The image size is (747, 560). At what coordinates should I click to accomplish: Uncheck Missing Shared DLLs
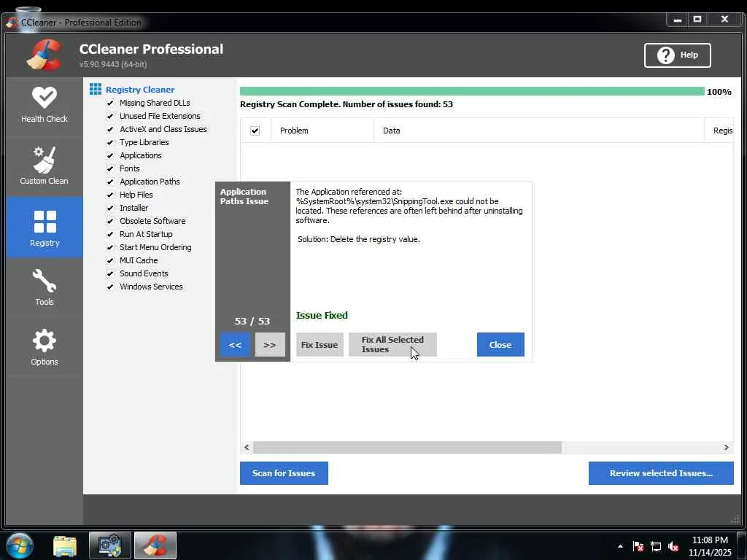click(x=110, y=103)
